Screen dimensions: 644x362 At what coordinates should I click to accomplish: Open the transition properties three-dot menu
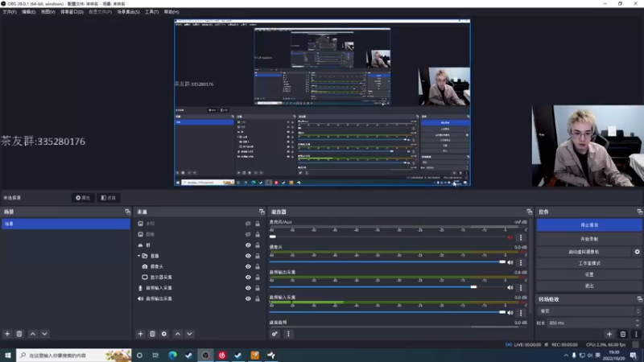click(636, 334)
